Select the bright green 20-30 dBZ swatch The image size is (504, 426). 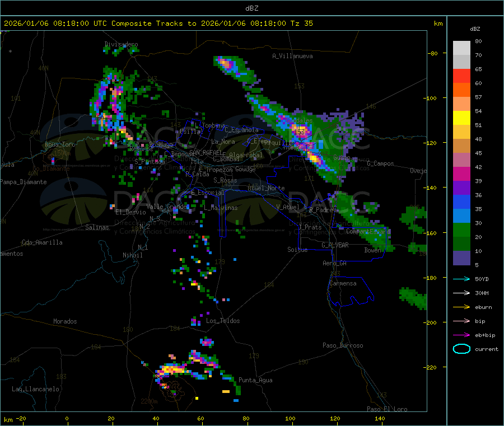pos(461,230)
